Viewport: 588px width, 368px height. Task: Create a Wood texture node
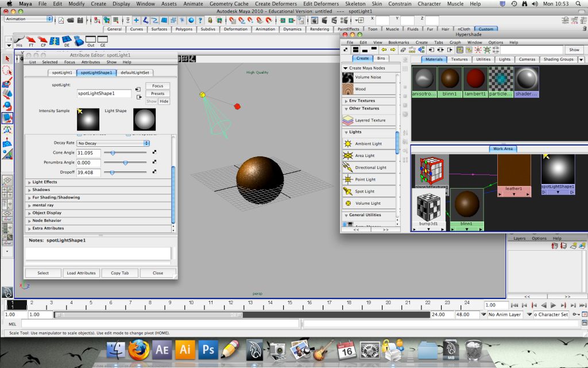point(369,89)
